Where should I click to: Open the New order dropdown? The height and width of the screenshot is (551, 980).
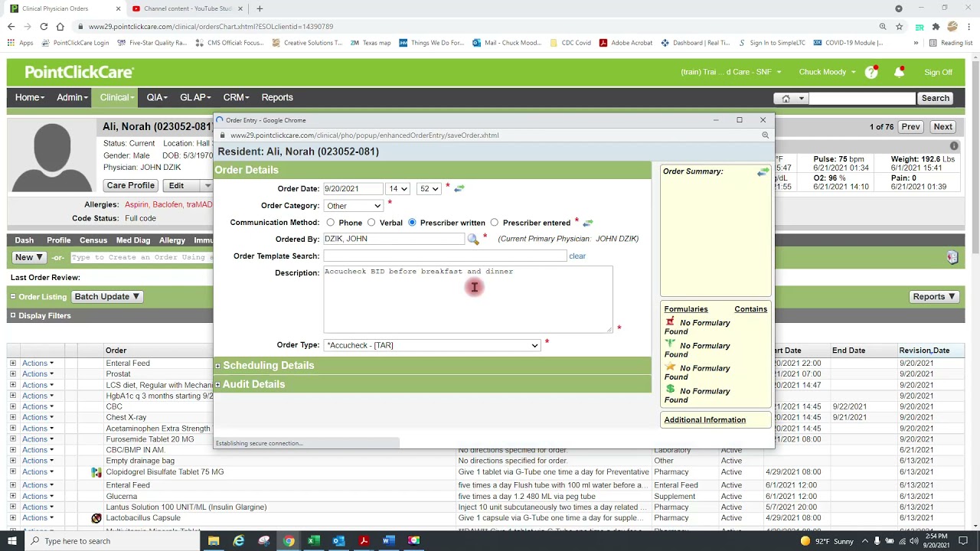click(x=29, y=258)
